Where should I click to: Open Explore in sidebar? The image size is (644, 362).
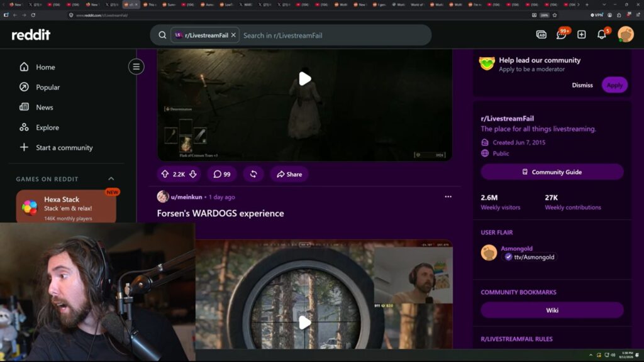coord(47,128)
